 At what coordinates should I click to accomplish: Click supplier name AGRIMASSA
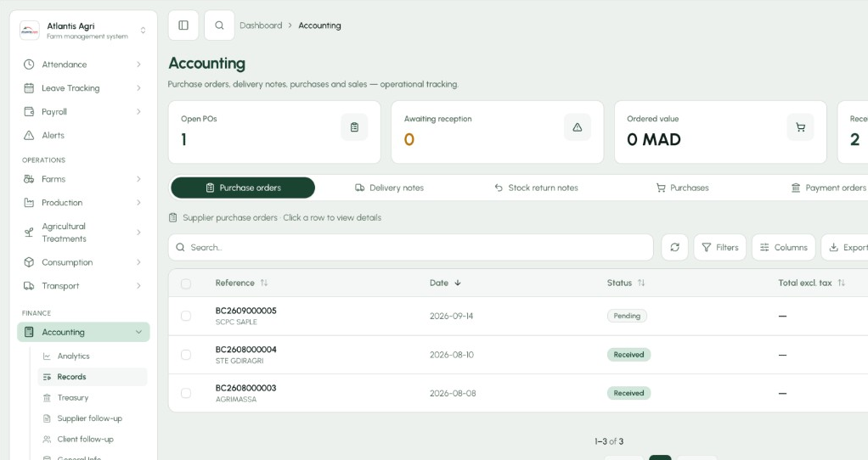click(236, 399)
